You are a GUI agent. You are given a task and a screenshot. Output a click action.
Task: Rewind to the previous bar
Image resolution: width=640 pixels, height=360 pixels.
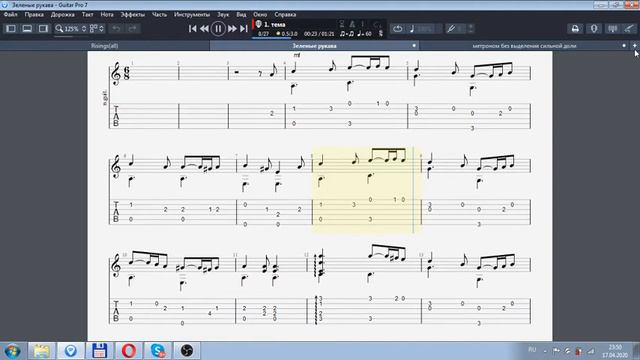click(x=204, y=29)
